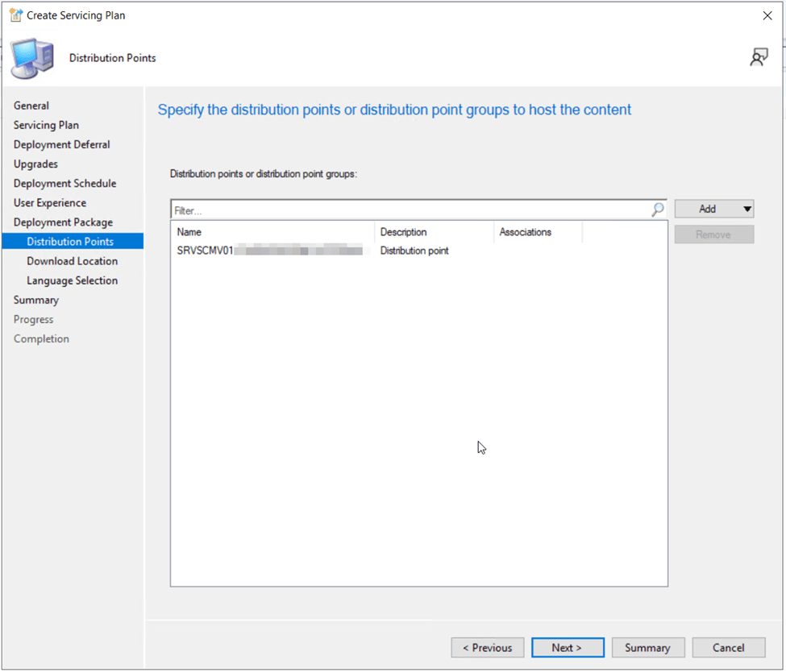Open the Download Location sub-step

pos(72,261)
